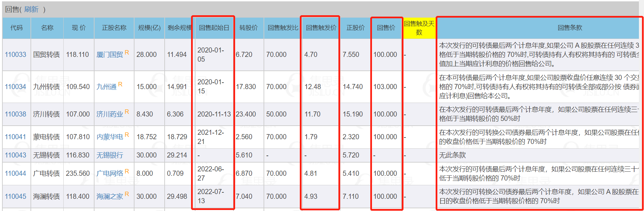Image resolution: width=644 pixels, height=211 pixels.
Task: Sort by the 规模(亿) column header
Action: point(149,28)
